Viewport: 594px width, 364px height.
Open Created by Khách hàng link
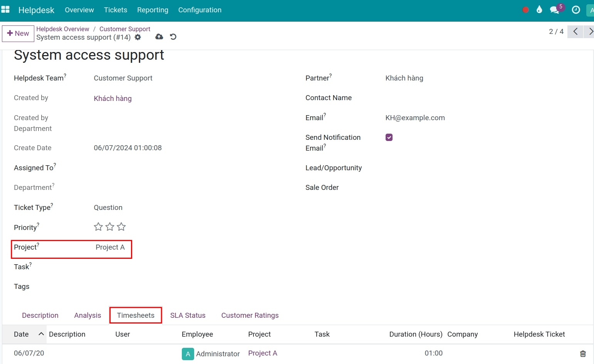[113, 99]
